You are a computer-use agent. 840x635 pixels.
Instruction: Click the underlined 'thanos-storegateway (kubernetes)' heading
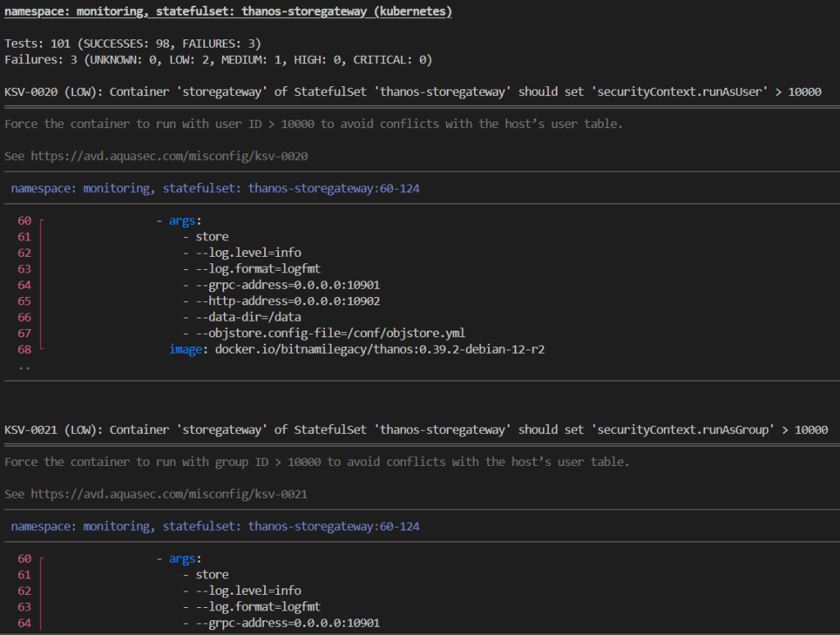[x=228, y=11]
